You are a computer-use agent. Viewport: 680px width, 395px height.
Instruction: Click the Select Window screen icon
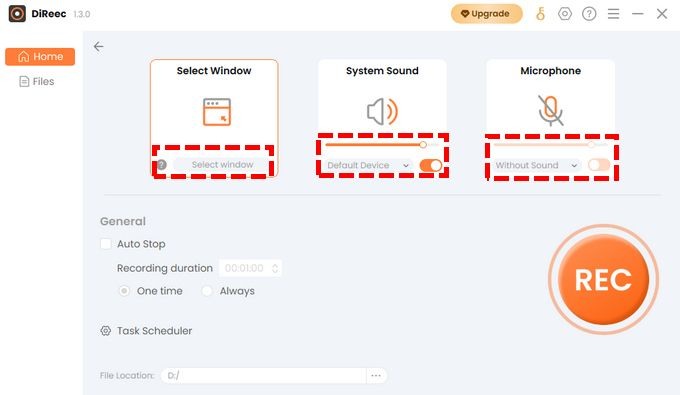217,112
